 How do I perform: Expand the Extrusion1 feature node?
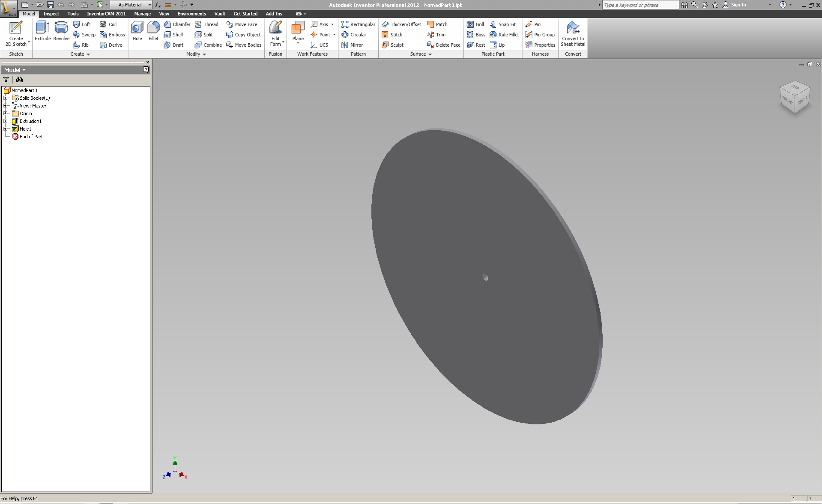point(6,121)
